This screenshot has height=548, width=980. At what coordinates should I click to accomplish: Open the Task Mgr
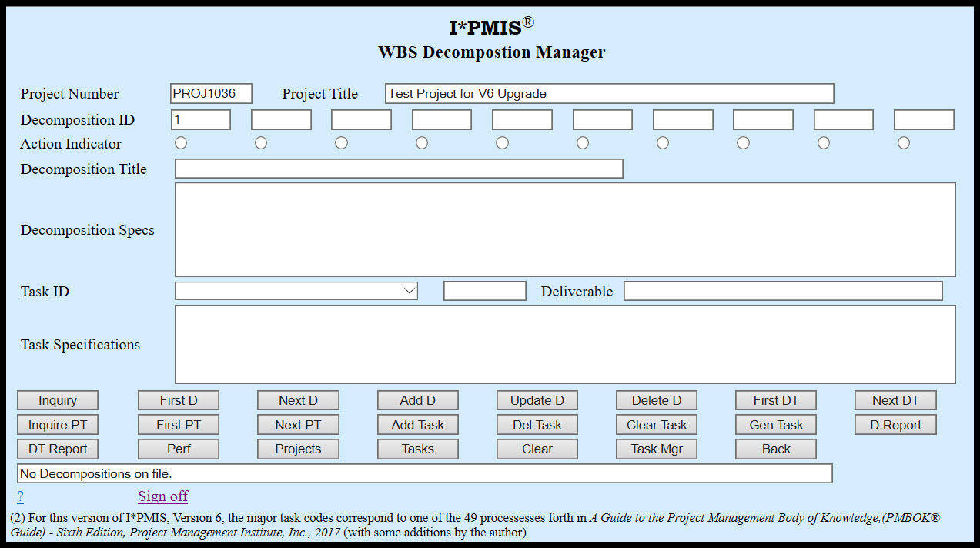click(656, 449)
